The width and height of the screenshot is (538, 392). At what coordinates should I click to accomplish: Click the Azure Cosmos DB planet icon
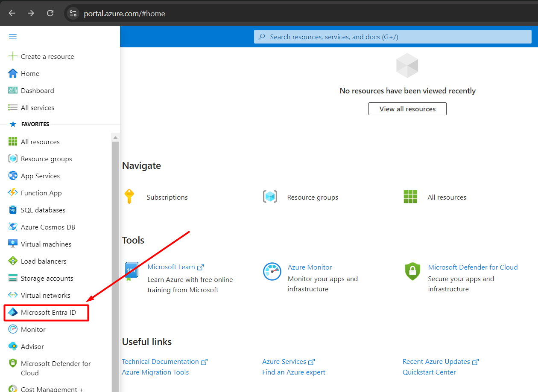13,227
